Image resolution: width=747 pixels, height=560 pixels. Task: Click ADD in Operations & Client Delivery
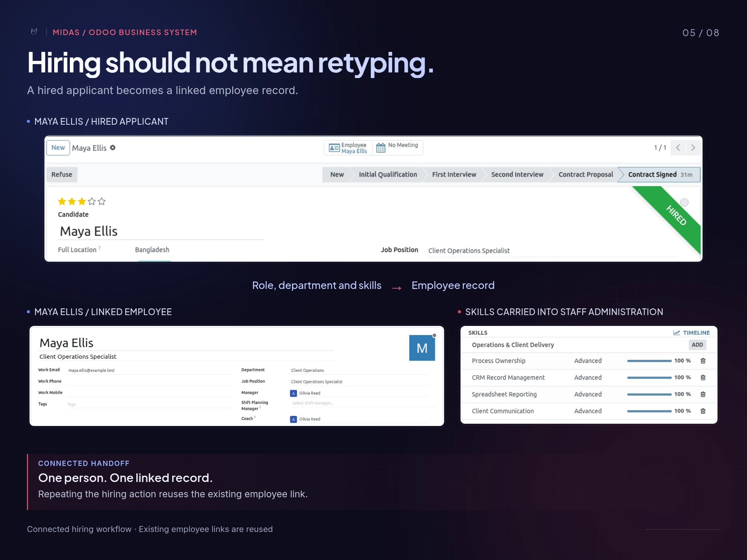coord(697,345)
